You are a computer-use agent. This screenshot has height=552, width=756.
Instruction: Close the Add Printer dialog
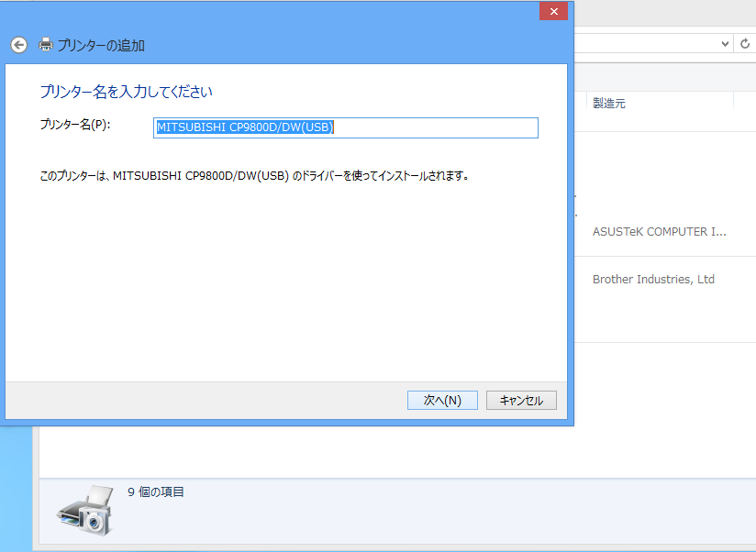553,12
